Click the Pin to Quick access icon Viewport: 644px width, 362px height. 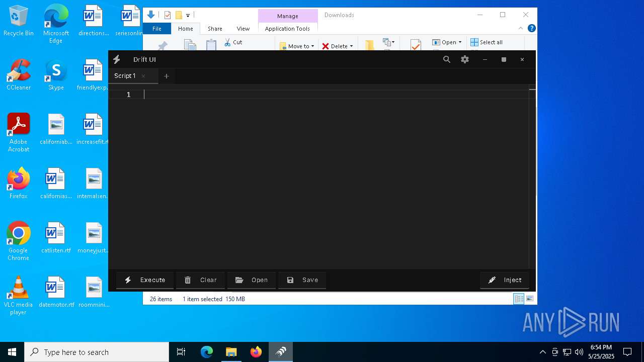pos(162,46)
